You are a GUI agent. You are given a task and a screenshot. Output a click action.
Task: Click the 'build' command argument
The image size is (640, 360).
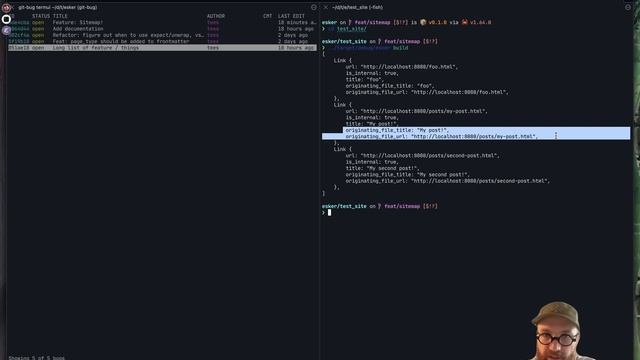400,48
